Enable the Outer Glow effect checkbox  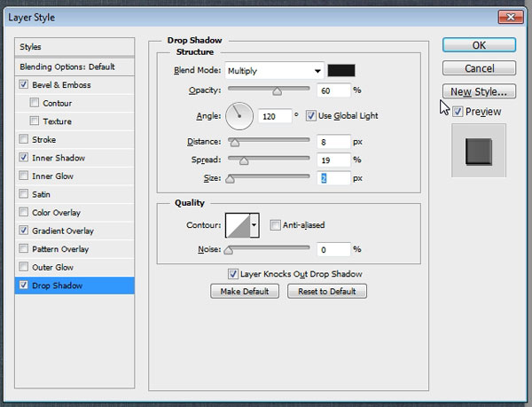click(x=24, y=267)
